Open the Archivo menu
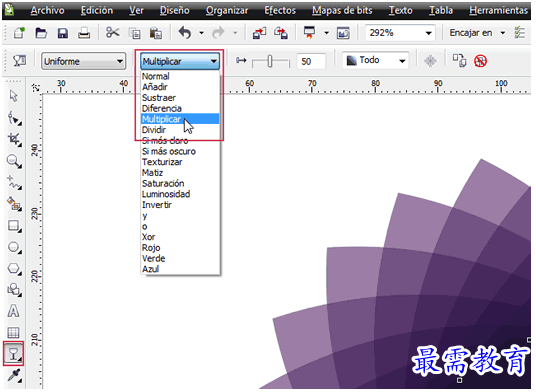Viewport: 536px width, 392px height. click(47, 11)
